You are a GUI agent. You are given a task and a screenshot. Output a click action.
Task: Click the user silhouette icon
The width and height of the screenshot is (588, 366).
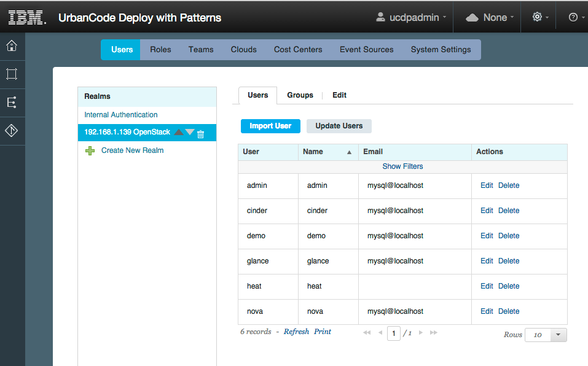tap(380, 17)
